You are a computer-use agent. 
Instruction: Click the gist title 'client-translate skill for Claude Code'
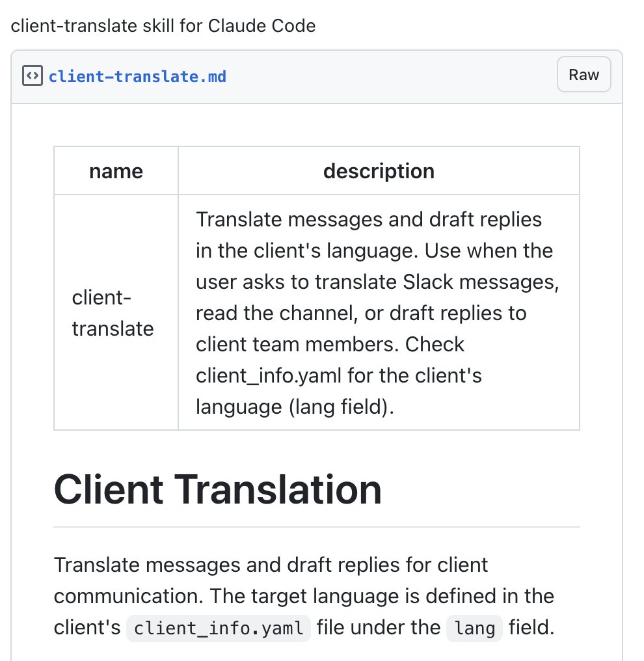(163, 26)
